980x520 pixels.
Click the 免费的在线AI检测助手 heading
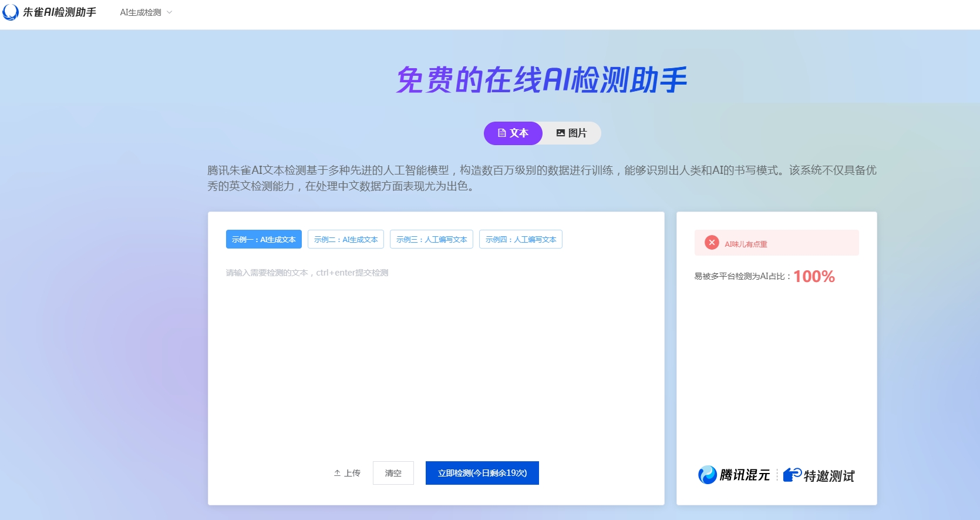tap(541, 80)
